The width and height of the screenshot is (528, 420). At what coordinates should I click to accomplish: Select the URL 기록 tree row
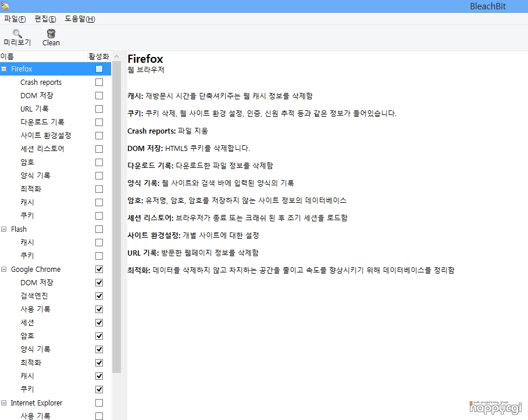56,109
